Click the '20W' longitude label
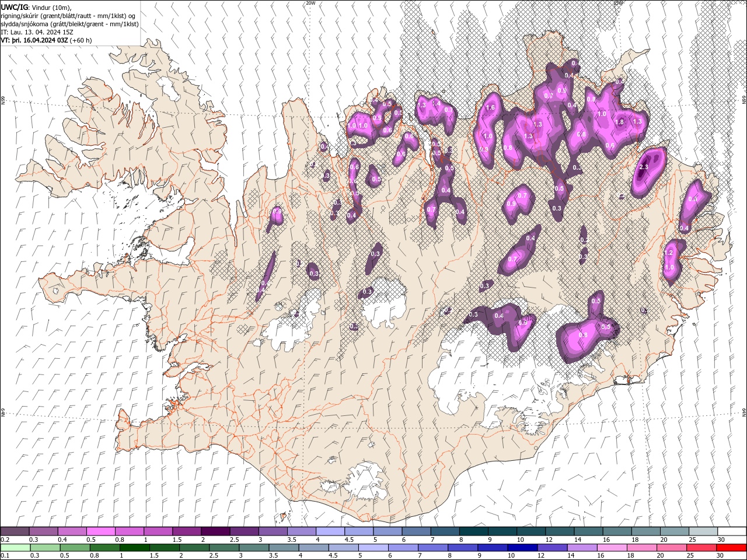This screenshot has width=747, height=560. coord(310,3)
